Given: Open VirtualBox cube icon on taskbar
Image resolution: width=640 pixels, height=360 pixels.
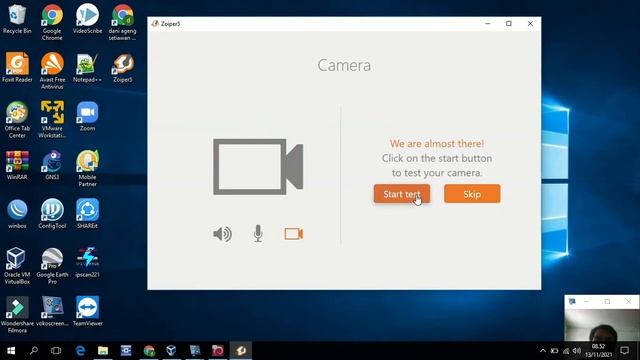Looking at the screenshot, I should coord(171,351).
